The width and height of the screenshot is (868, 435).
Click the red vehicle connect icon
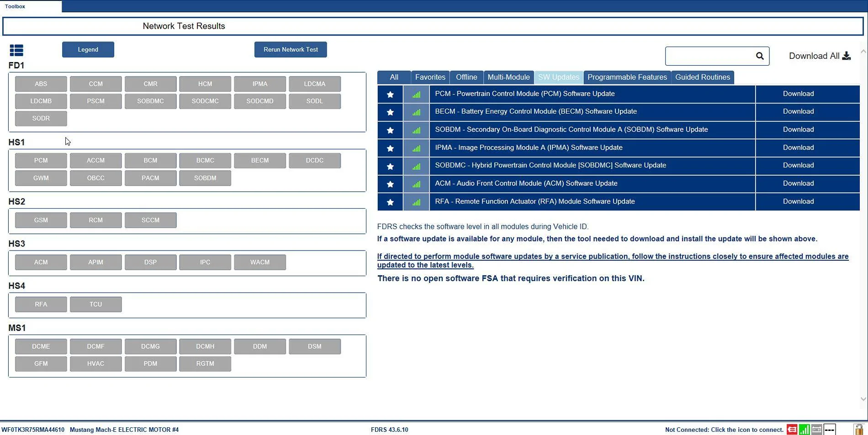pos(792,430)
